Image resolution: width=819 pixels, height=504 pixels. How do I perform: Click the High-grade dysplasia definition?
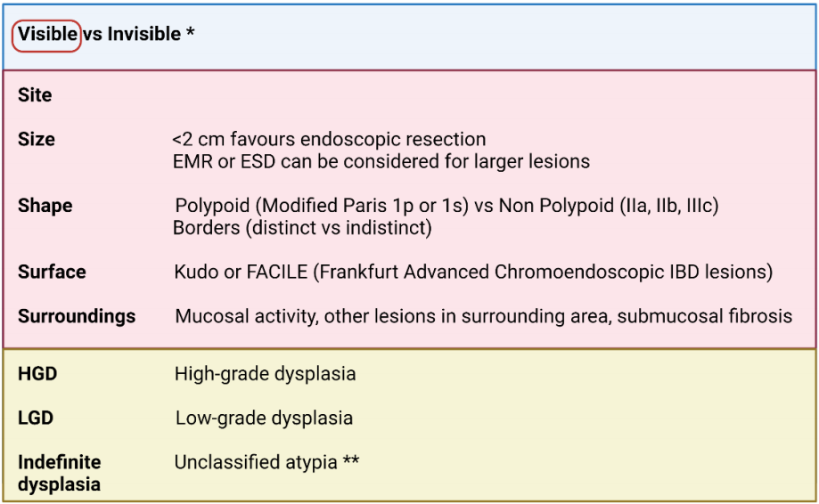point(266,374)
